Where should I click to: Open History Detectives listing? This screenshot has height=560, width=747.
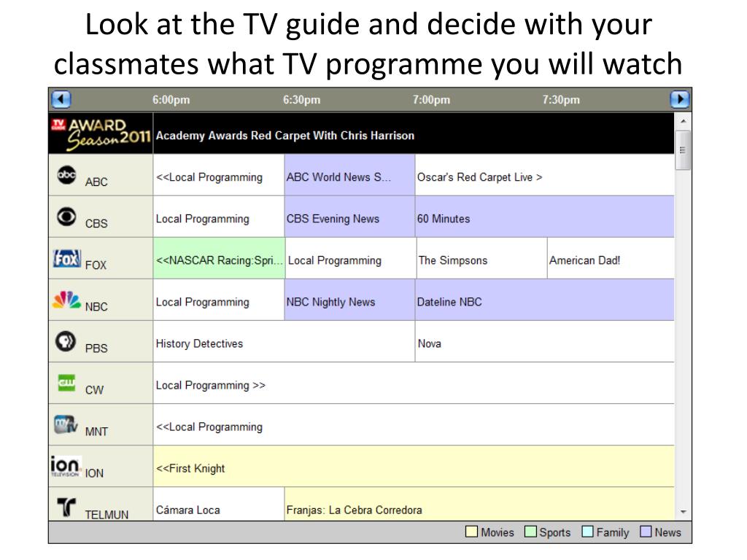(x=284, y=341)
